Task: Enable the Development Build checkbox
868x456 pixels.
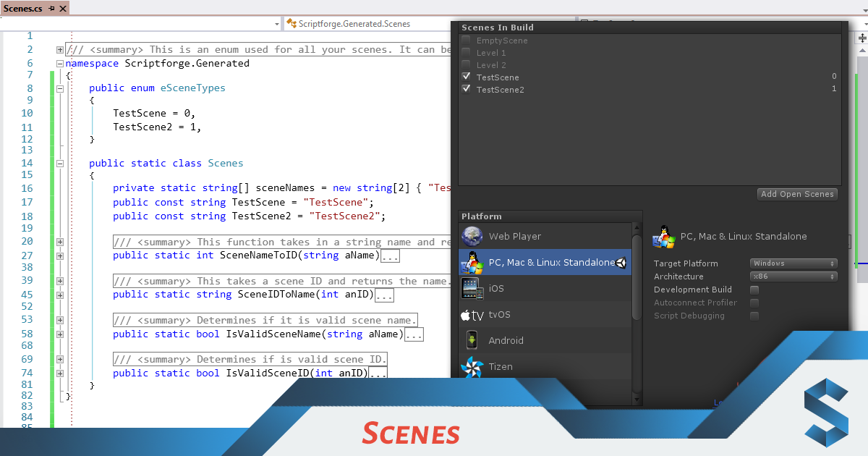Action: (754, 290)
